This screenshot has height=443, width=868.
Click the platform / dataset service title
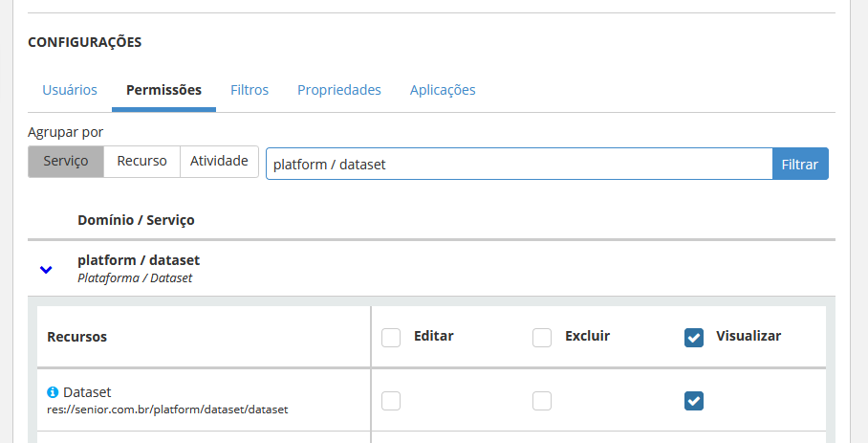(x=139, y=260)
